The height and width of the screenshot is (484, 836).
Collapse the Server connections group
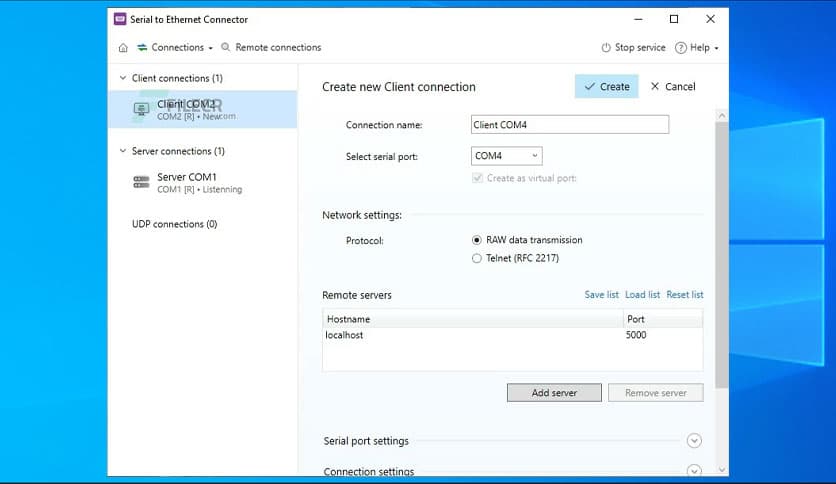tap(123, 151)
